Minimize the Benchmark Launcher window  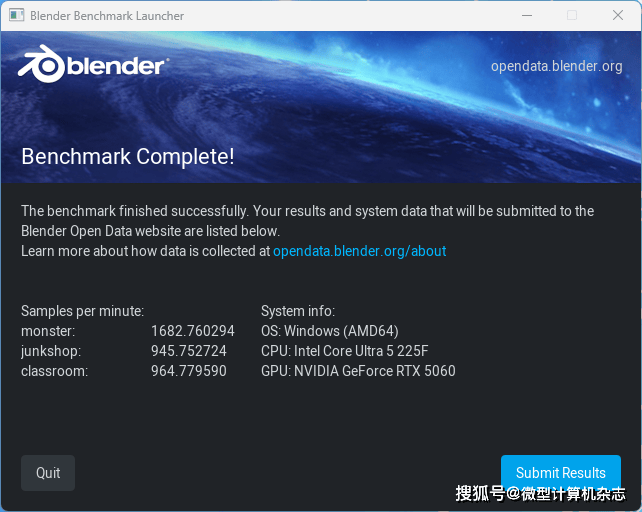pos(526,16)
